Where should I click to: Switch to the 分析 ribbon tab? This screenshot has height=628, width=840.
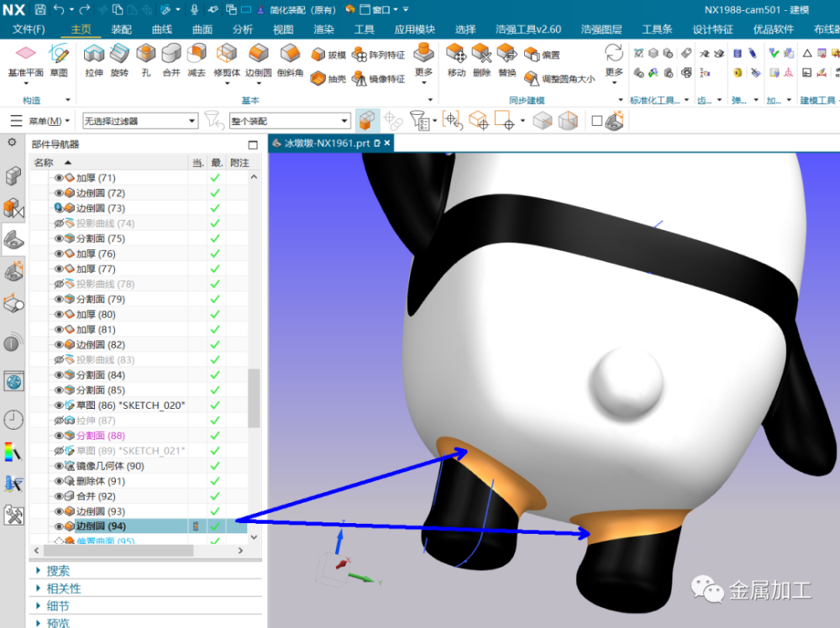pos(243,29)
